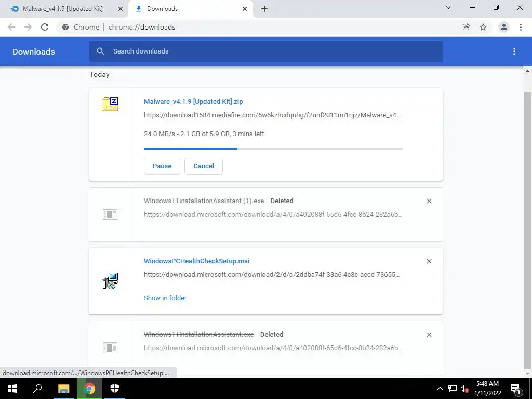Remove WindowsPCHealthCheckSetup.msi from list

429,261
